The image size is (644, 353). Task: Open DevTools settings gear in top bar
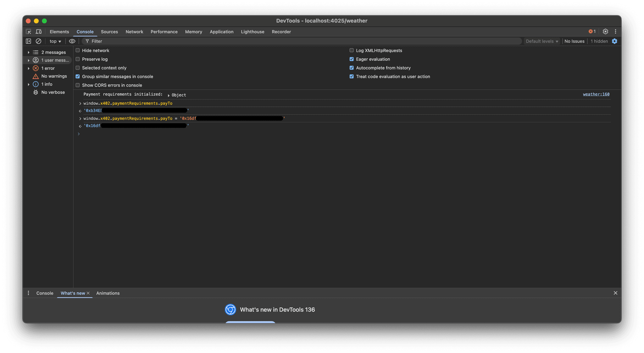605,31
